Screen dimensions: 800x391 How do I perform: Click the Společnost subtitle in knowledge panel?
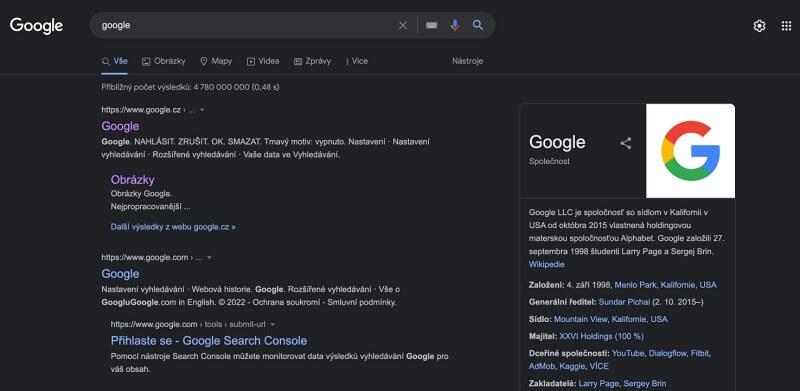pyautogui.click(x=549, y=161)
